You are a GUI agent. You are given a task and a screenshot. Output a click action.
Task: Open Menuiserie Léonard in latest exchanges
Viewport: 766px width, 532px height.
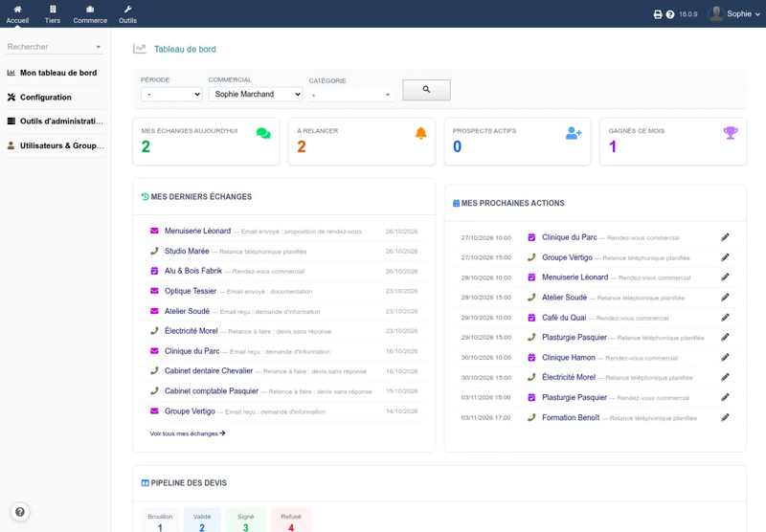point(197,231)
